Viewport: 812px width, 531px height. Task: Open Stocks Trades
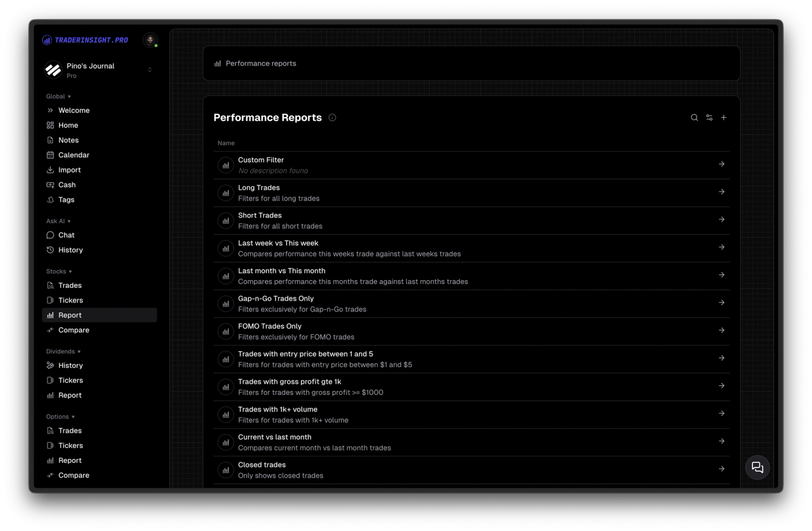100,285
